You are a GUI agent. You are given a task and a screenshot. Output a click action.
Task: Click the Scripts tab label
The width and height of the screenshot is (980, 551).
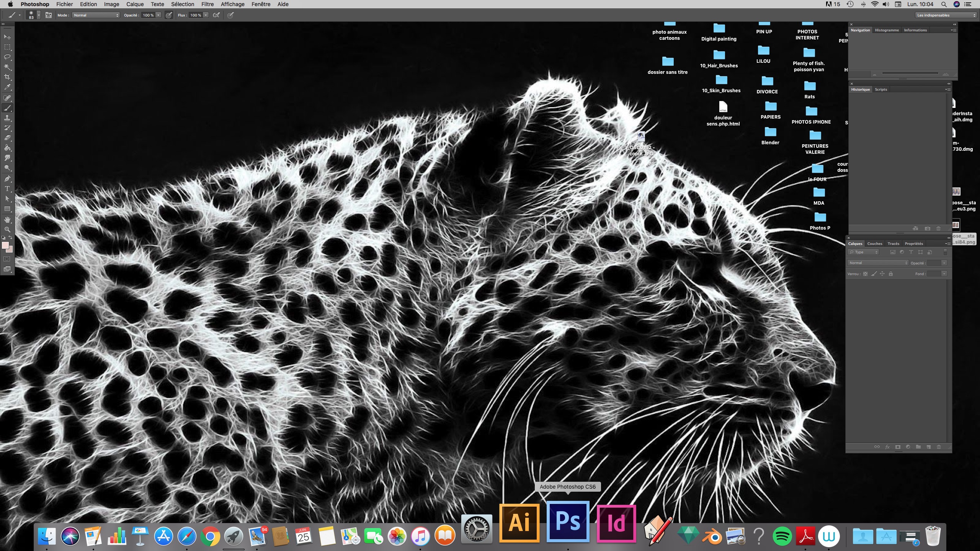(880, 90)
